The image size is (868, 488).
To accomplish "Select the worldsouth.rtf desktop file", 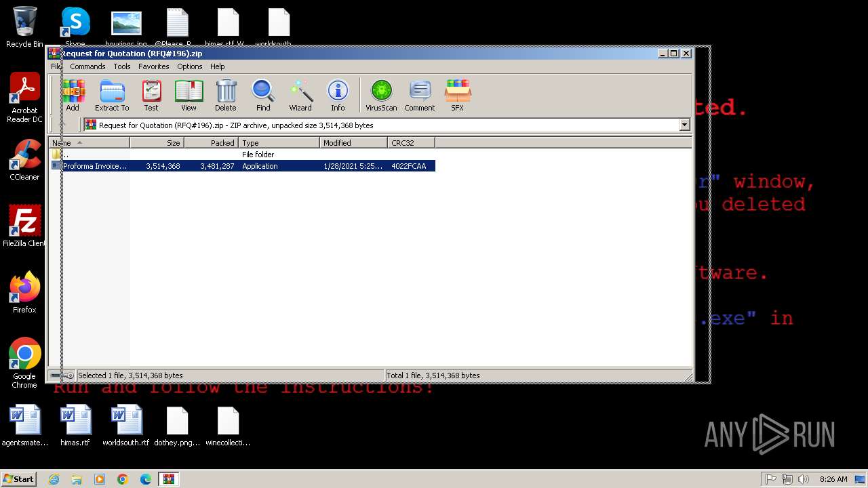I will [x=126, y=426].
